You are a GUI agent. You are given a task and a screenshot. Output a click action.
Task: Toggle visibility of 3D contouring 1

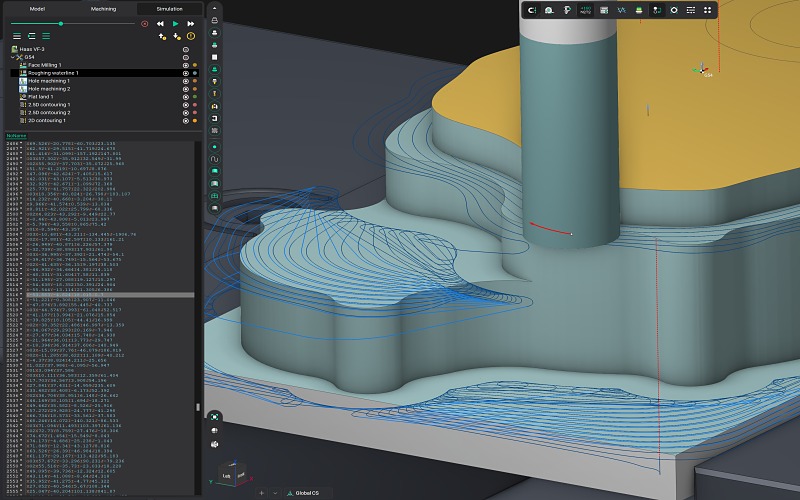click(x=185, y=121)
